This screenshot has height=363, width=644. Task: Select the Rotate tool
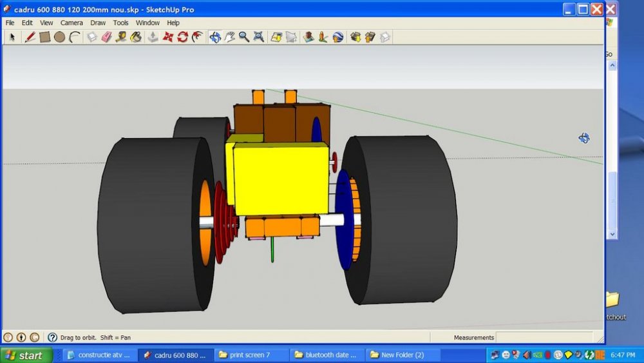(183, 37)
